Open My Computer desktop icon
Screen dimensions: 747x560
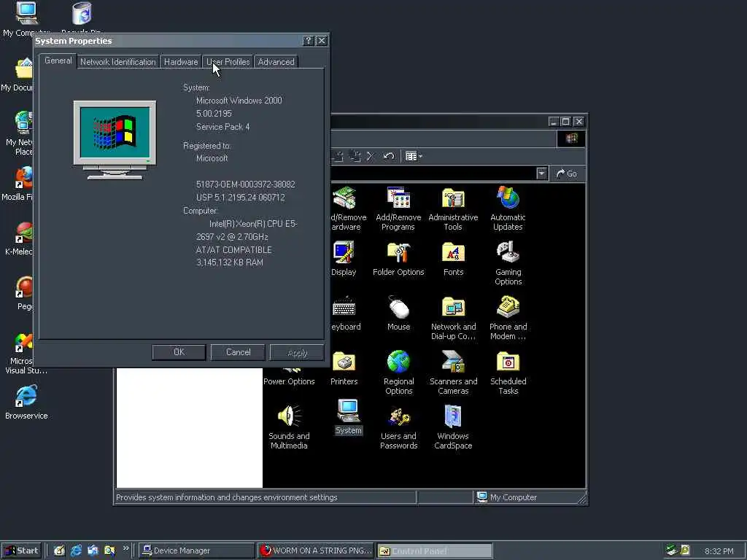[x=26, y=19]
